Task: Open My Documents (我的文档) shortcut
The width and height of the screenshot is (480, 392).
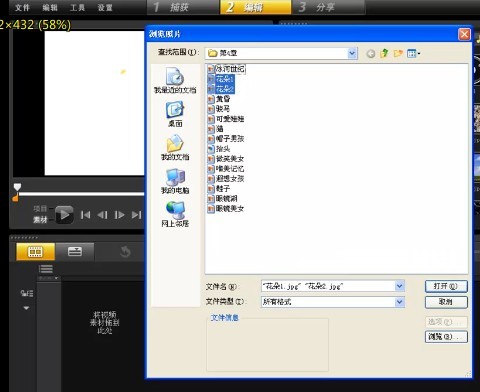Action: coord(175,148)
